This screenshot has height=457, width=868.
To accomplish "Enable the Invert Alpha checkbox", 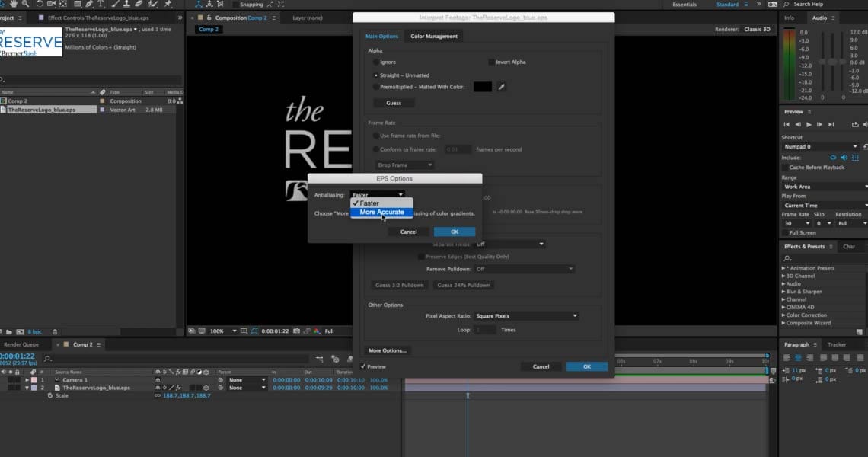I will pos(490,62).
